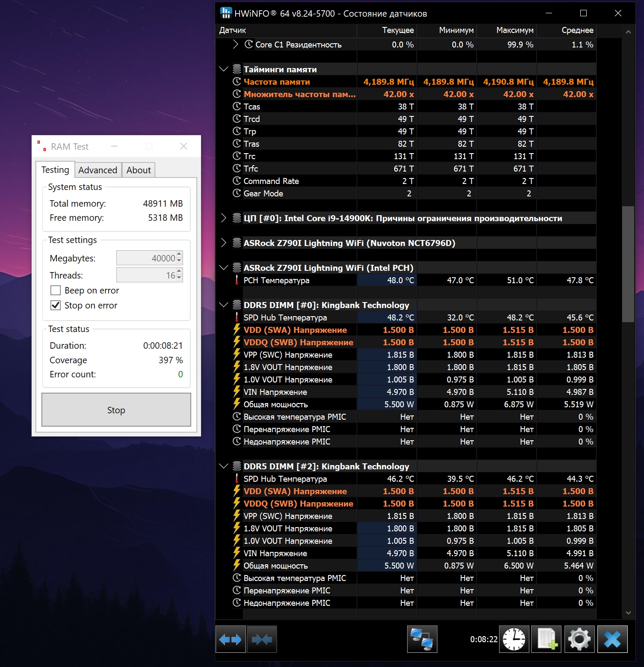Click the scrollbar up arrow in HWiNFO
This screenshot has width=644, height=667.
pos(628,32)
